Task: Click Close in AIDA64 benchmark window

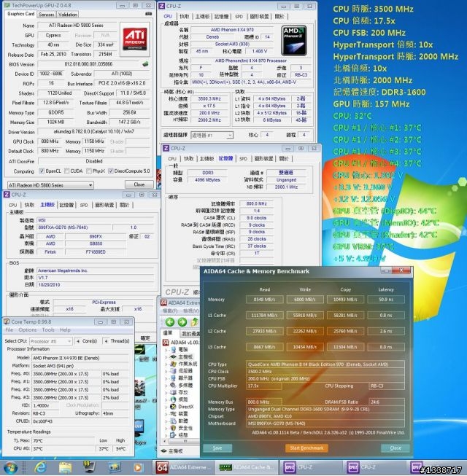Action: [395, 448]
